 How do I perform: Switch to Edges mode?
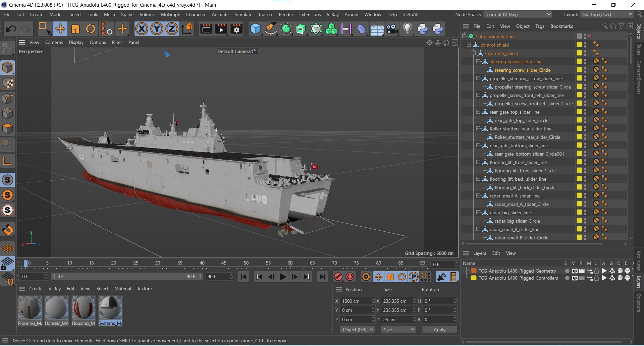pos(7,114)
